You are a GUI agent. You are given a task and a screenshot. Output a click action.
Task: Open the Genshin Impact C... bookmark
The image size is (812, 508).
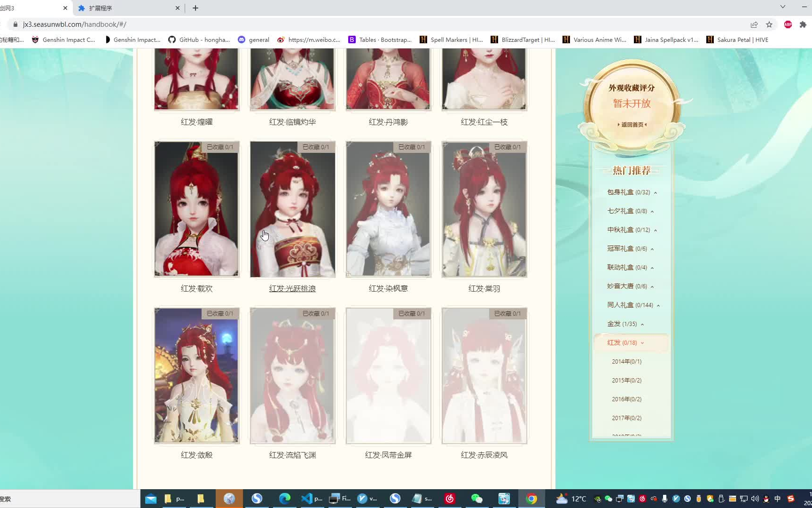coord(63,40)
